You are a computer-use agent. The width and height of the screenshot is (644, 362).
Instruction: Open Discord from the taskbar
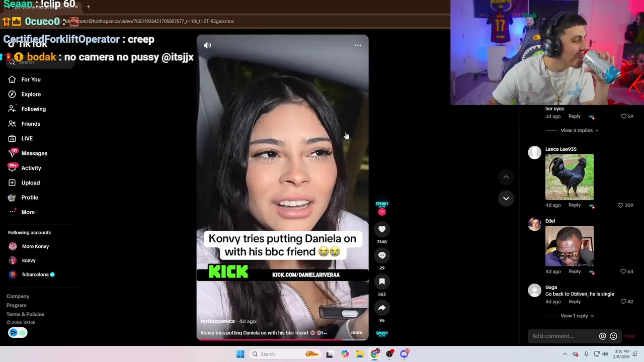pos(404,354)
